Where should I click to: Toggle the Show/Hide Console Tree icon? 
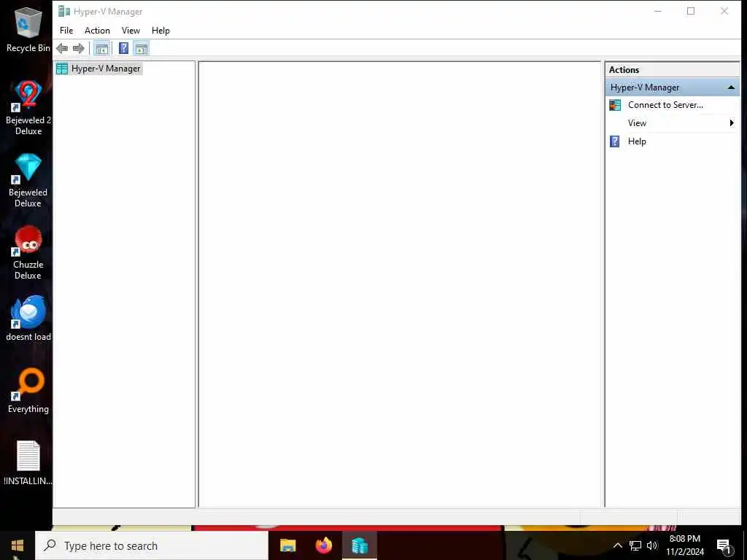coord(101,48)
